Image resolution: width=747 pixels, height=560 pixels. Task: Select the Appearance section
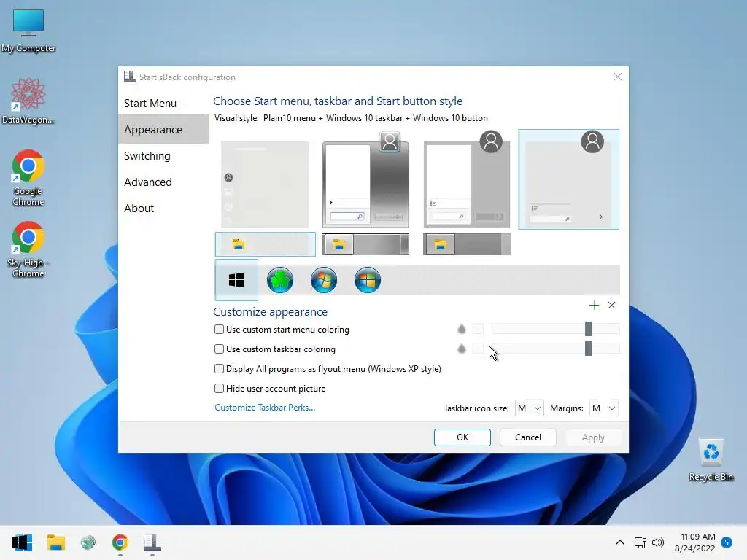click(x=163, y=130)
